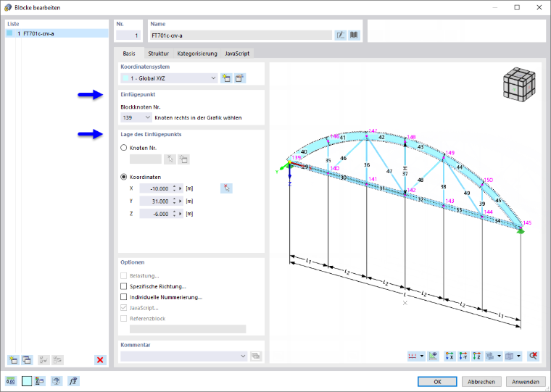This screenshot has height=392, width=551.
Task: Open the Koordinatensystem Global XYZ dropdown
Action: click(x=170, y=78)
